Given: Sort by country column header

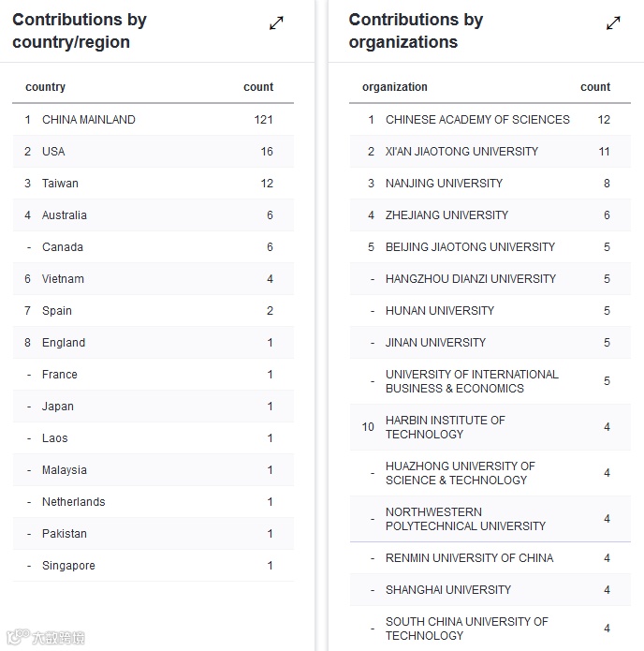Looking at the screenshot, I should [x=46, y=87].
